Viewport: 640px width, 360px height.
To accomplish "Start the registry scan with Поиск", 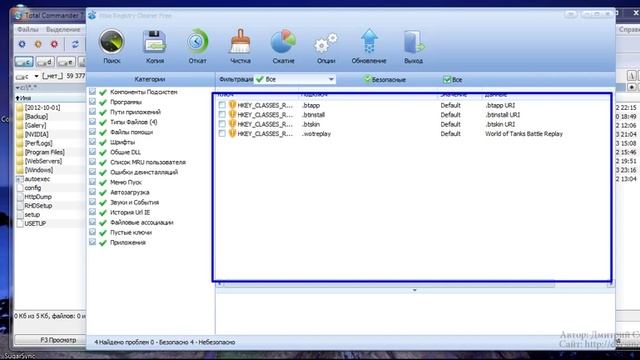I will [x=111, y=46].
